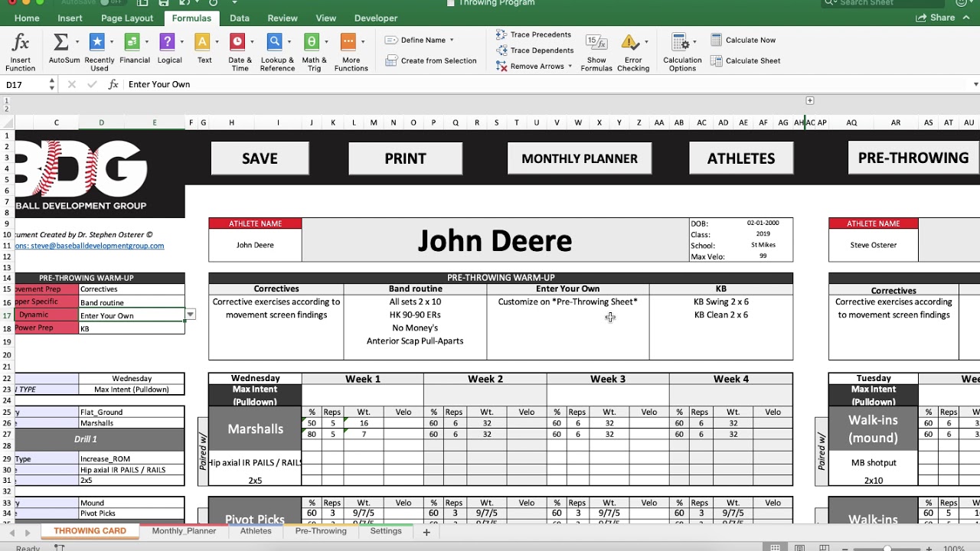
Task: Expand the Define Name dropdown arrow
Action: [x=452, y=40]
